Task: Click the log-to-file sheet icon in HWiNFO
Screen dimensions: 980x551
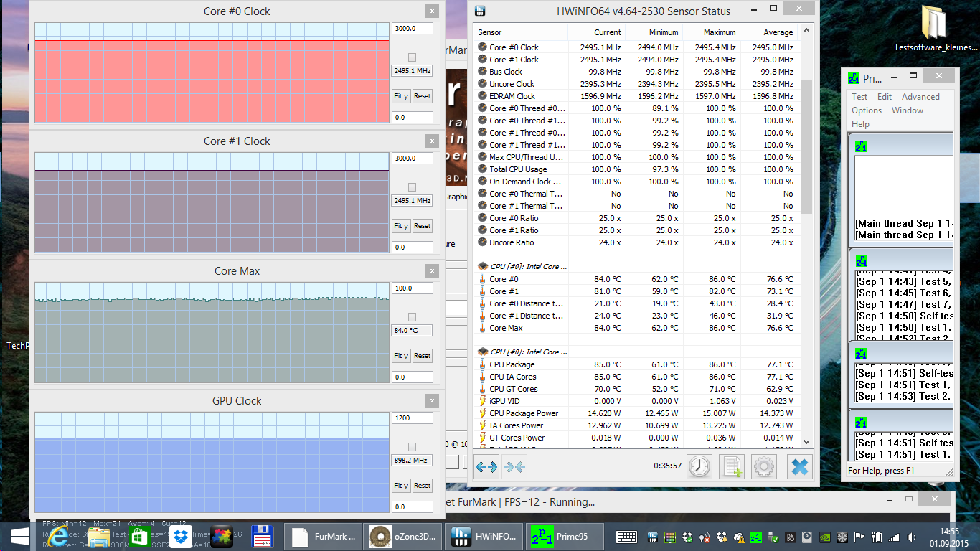Action: pyautogui.click(x=732, y=467)
